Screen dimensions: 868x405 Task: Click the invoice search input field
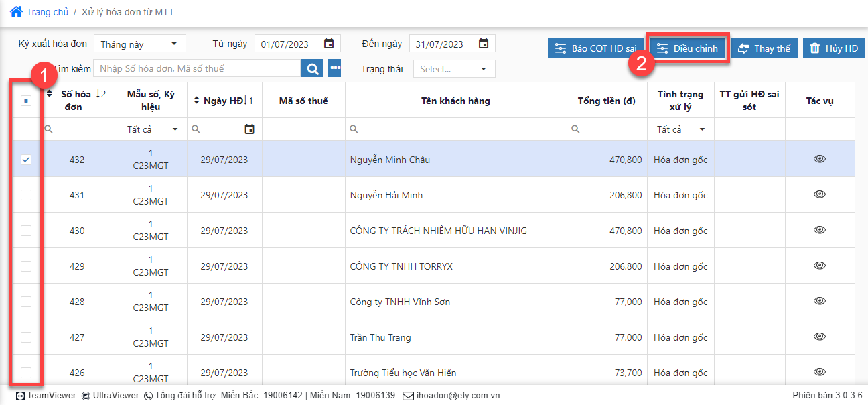pos(197,68)
